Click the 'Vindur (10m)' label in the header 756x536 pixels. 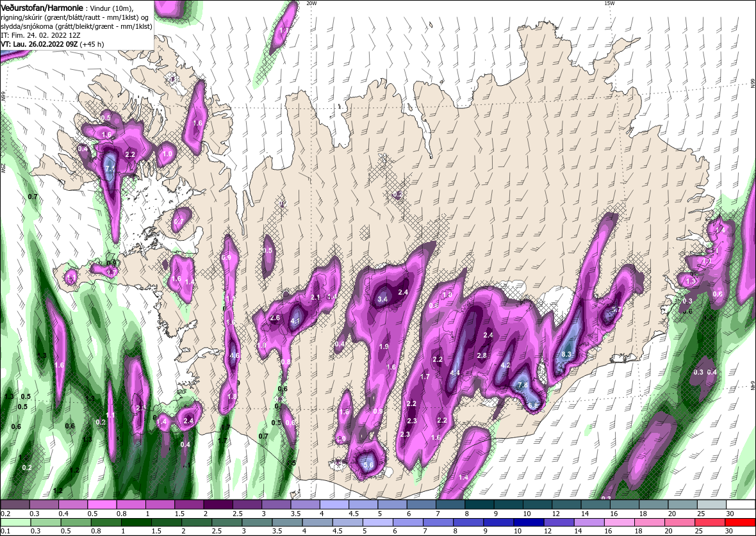coord(110,8)
